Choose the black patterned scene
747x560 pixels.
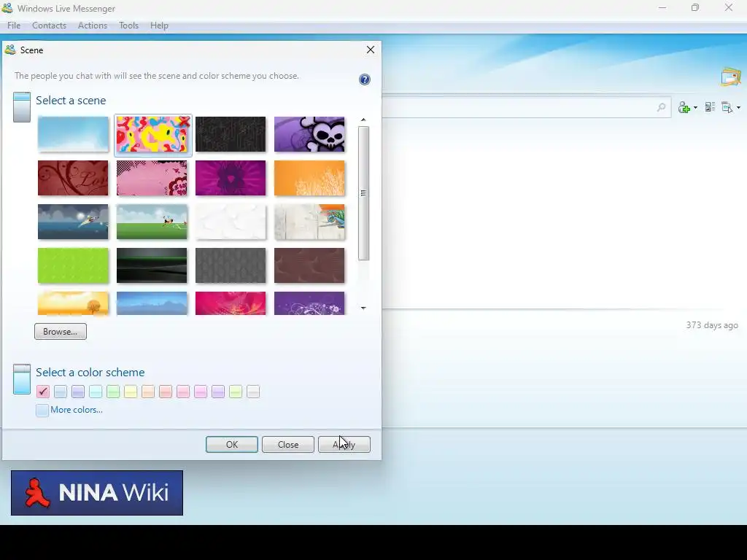click(231, 134)
